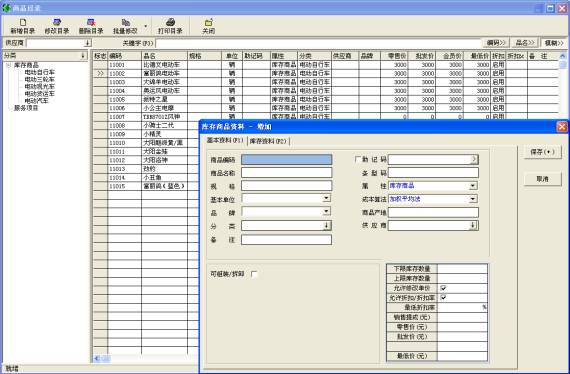This screenshot has width=570, height=374.
Task: Toggle the 可组装/拆卸 checkbox
Action: point(254,274)
